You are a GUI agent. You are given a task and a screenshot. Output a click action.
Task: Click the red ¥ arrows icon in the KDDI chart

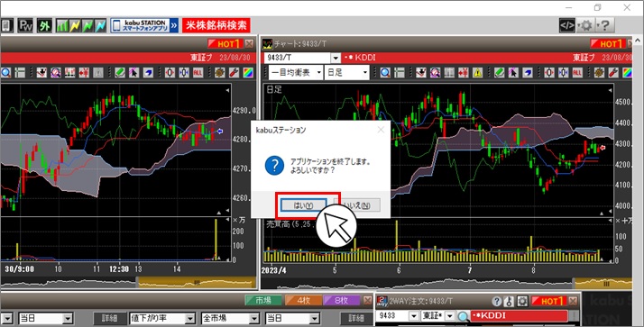(x=464, y=73)
